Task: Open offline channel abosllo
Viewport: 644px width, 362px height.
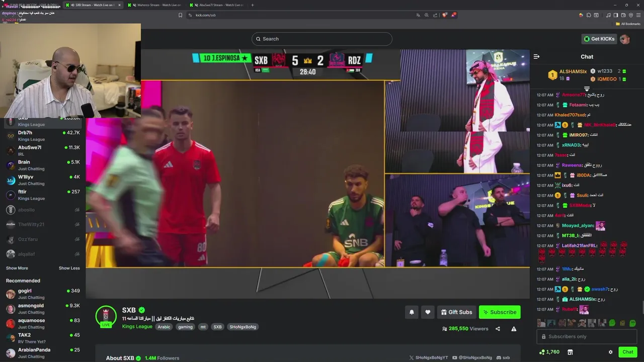Action: (43, 210)
